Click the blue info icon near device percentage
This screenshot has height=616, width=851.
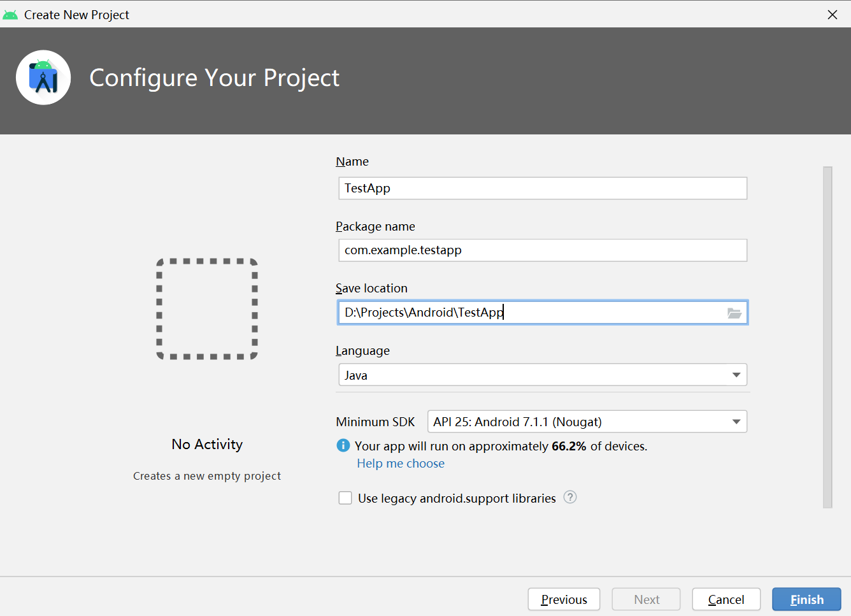343,446
